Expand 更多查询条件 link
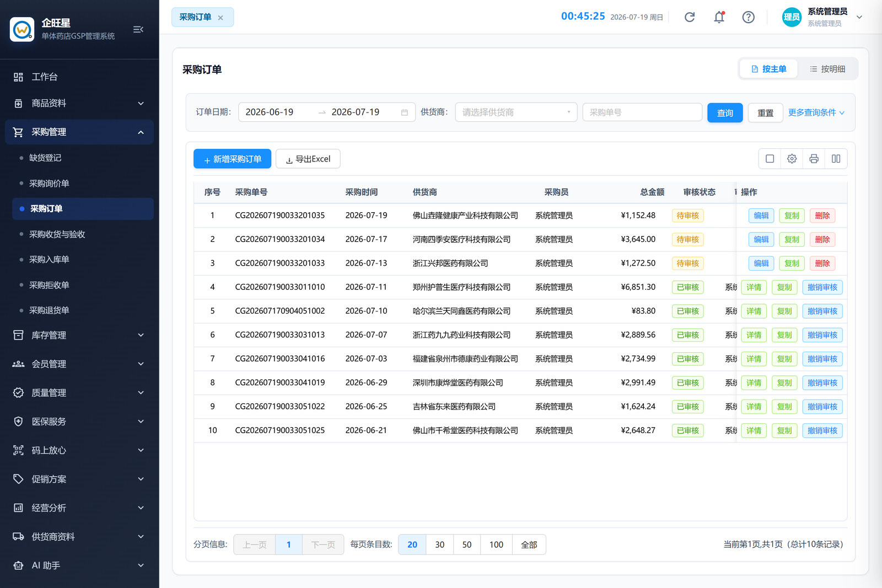Image resolution: width=882 pixels, height=588 pixels. 816,112
